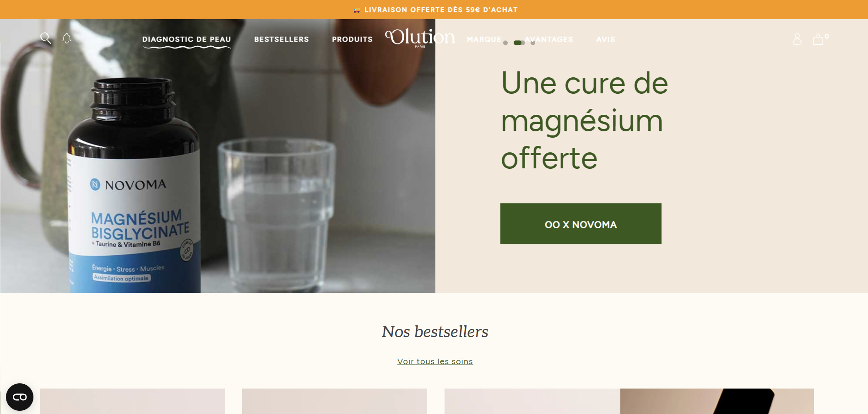Select the first carousel slide dot
Viewport: 868px width, 414px height.
tap(505, 43)
